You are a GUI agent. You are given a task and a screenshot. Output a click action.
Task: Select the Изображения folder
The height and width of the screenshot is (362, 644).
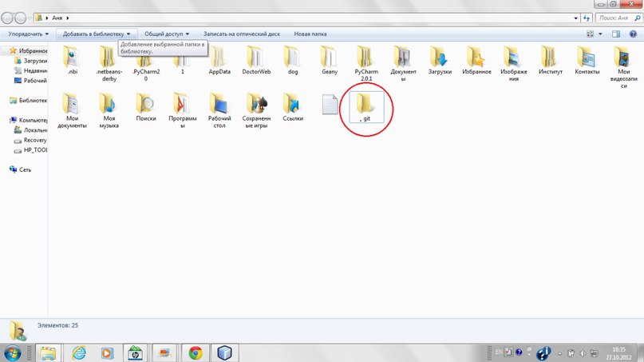click(x=513, y=64)
